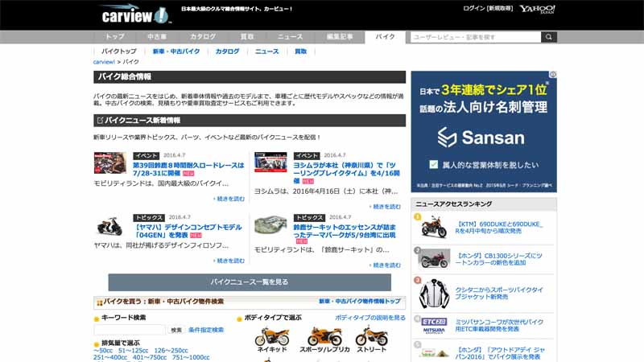The image size is (644, 362).
Task: Click the 鈴鹿サーキット theme park thumbnail
Action: (270, 225)
